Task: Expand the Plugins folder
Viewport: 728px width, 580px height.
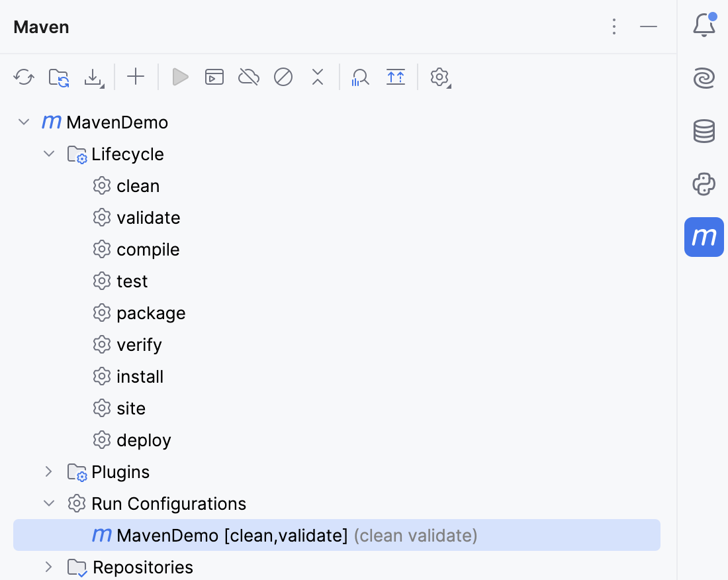Action: click(48, 472)
